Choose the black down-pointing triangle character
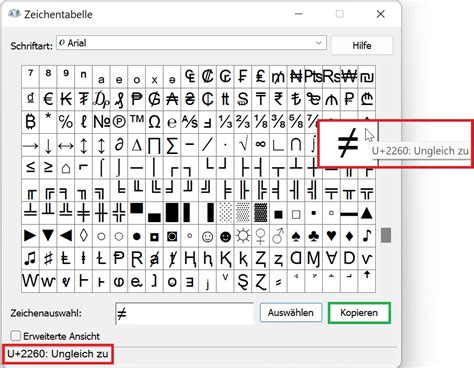474x368 pixels. pos(48,236)
